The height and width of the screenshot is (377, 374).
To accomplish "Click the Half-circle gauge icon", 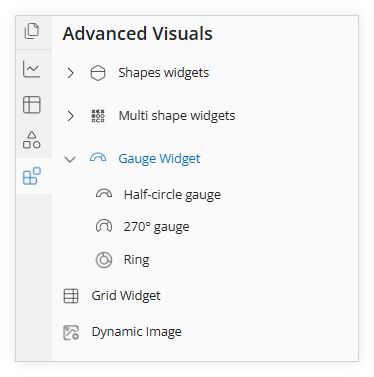I will 104,194.
